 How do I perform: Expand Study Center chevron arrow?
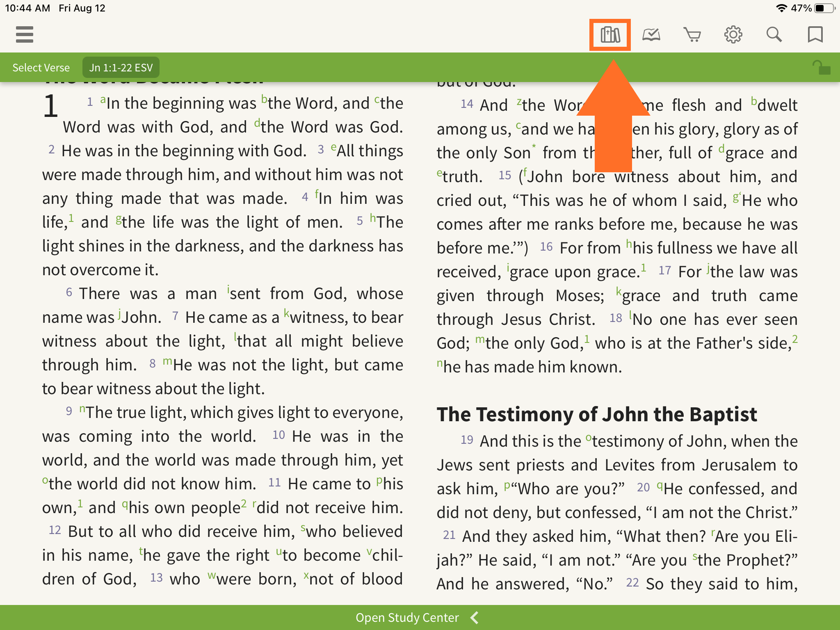[475, 617]
